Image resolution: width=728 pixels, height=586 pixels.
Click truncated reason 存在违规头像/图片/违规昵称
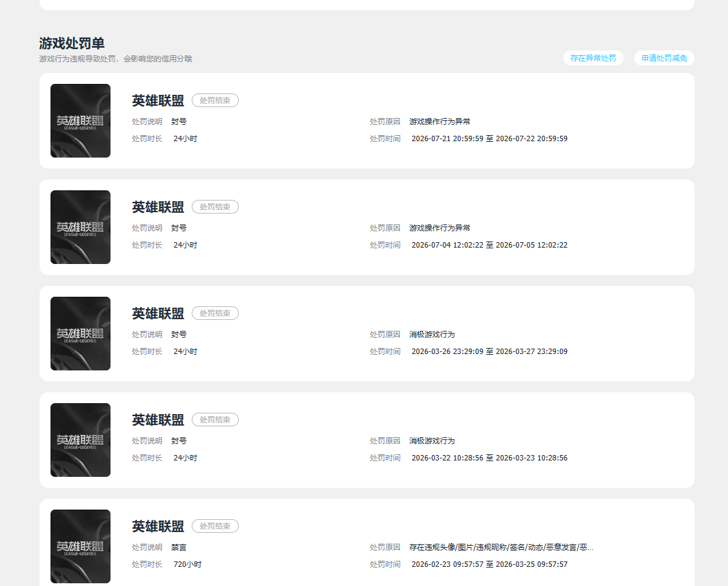(x=501, y=547)
